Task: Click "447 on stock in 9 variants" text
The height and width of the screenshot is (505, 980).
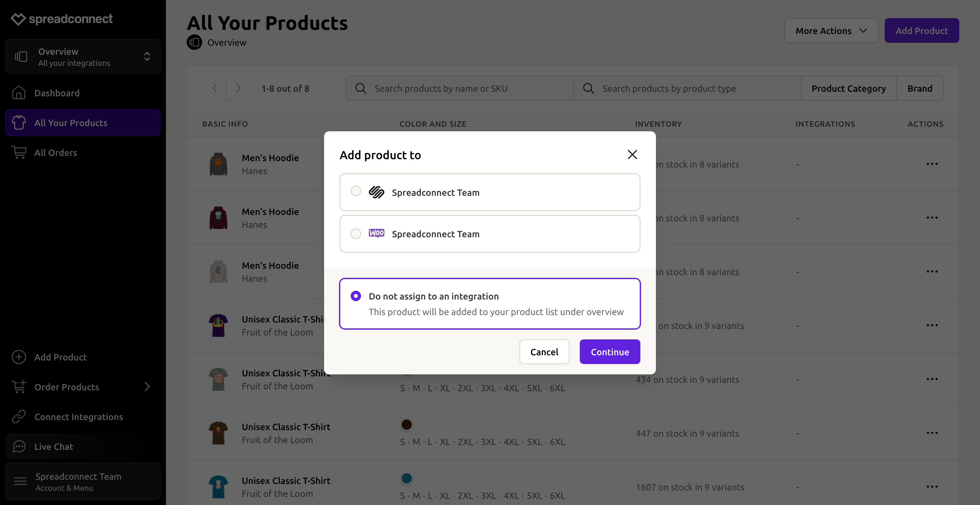Action: pos(687,433)
